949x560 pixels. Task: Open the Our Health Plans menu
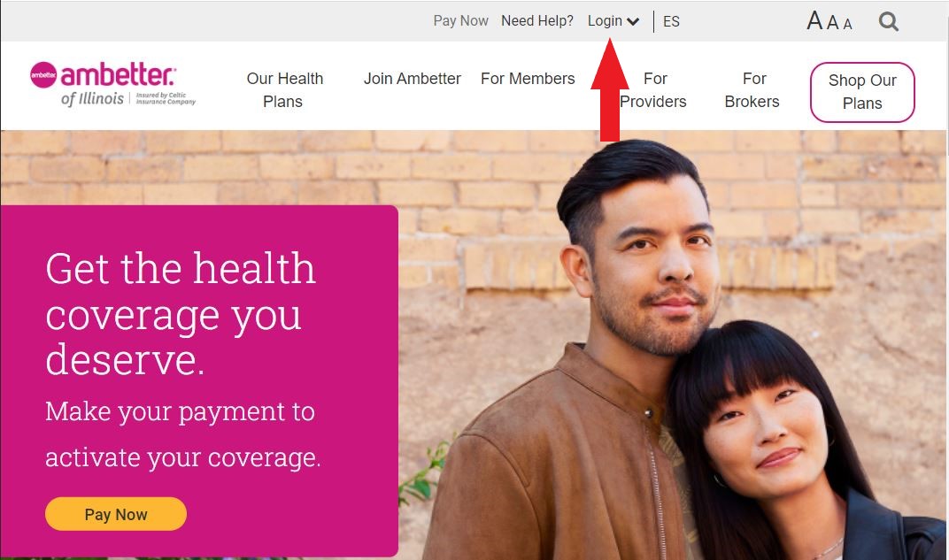pyautogui.click(x=284, y=89)
